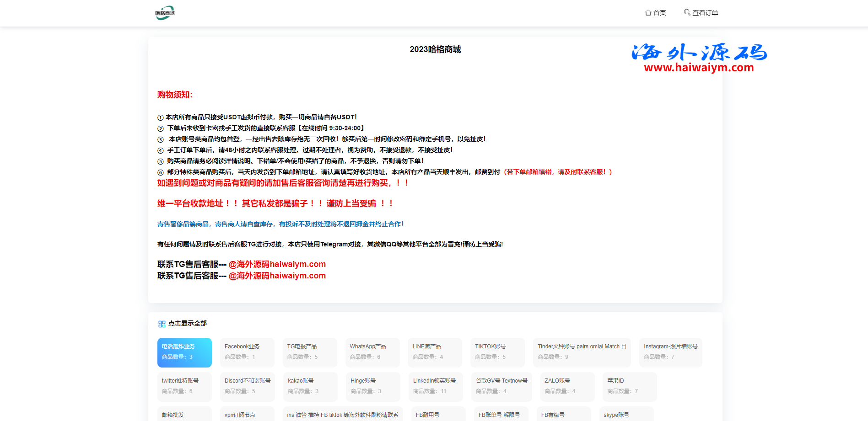Open the 苹果ID category
This screenshot has width=868, height=421.
pyautogui.click(x=630, y=386)
